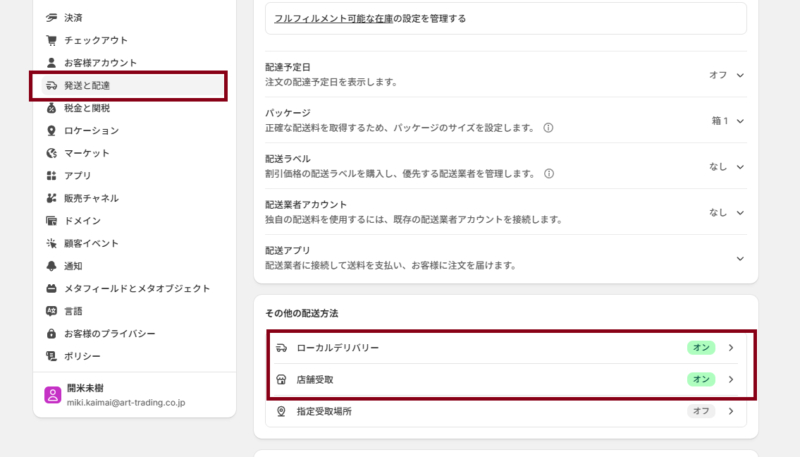
Task: Click the location pin icon beside 指定受取場所
Action: (x=282, y=411)
